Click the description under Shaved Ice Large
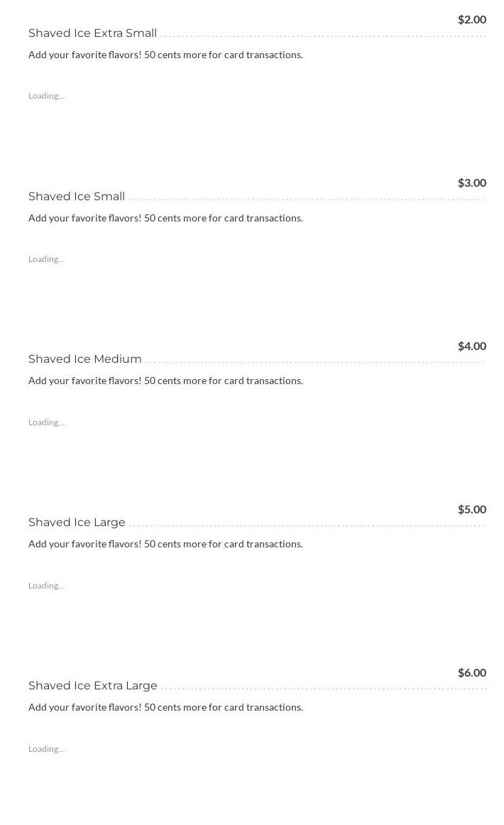This screenshot has height=825, width=504. (165, 544)
